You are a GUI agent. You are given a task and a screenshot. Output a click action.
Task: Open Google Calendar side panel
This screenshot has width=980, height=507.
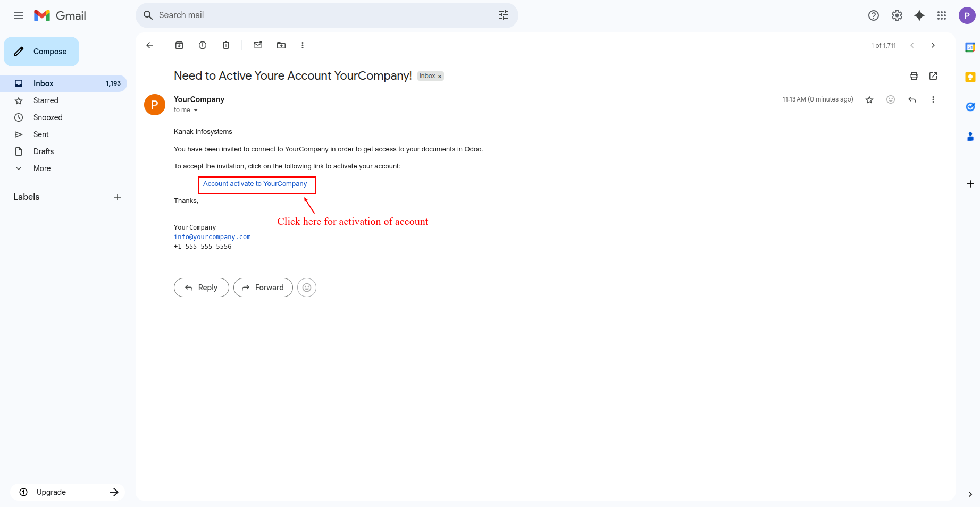[970, 47]
